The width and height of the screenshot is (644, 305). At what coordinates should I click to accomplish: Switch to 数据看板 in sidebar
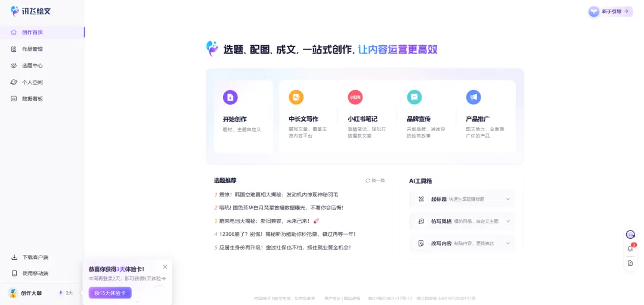click(32, 98)
